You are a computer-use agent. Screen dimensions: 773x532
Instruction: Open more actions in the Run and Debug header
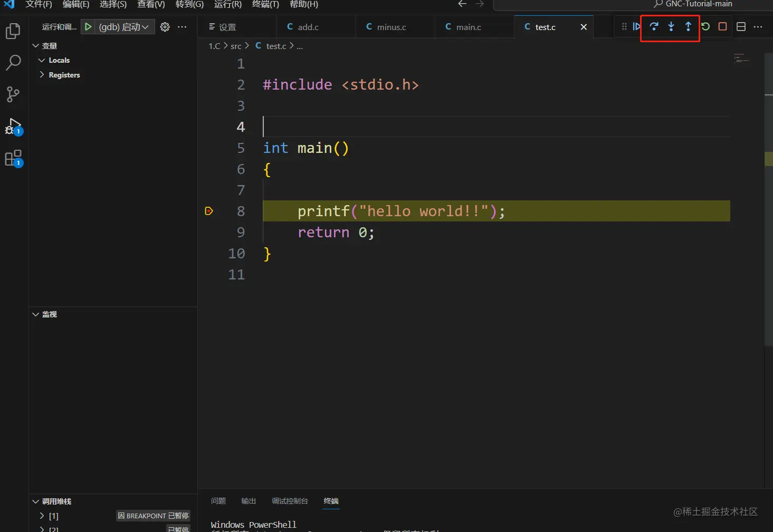point(182,27)
